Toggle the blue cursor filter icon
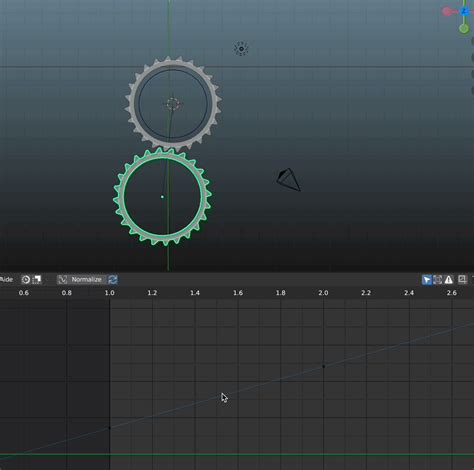This screenshot has width=474, height=470. click(427, 279)
